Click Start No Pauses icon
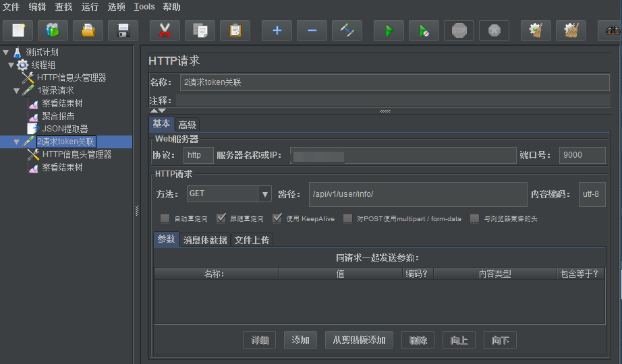The width and height of the screenshot is (622, 364). 424,30
